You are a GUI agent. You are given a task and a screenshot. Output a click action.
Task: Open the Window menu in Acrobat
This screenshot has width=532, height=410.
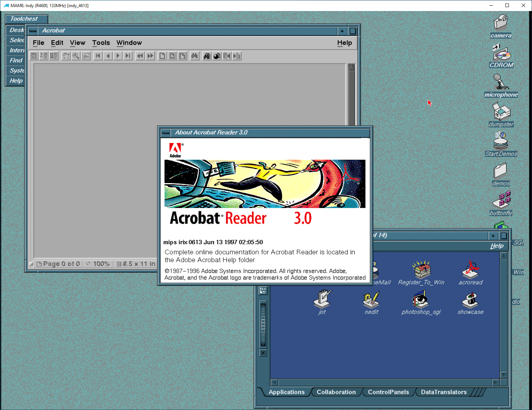click(x=129, y=43)
